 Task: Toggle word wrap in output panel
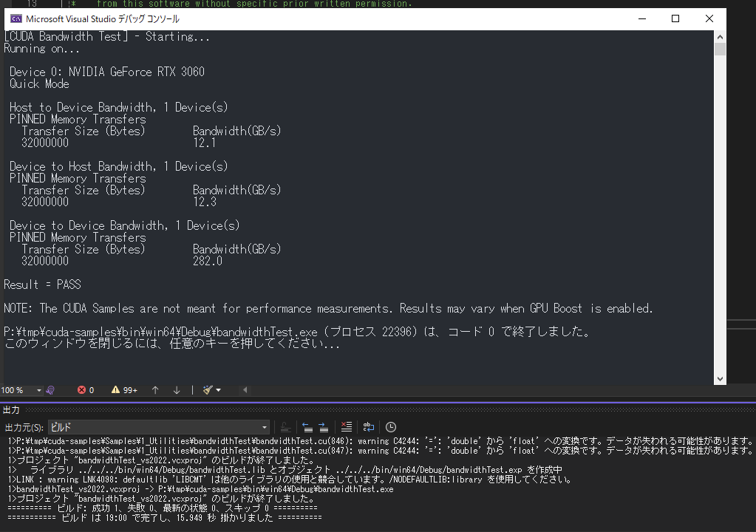click(x=368, y=427)
